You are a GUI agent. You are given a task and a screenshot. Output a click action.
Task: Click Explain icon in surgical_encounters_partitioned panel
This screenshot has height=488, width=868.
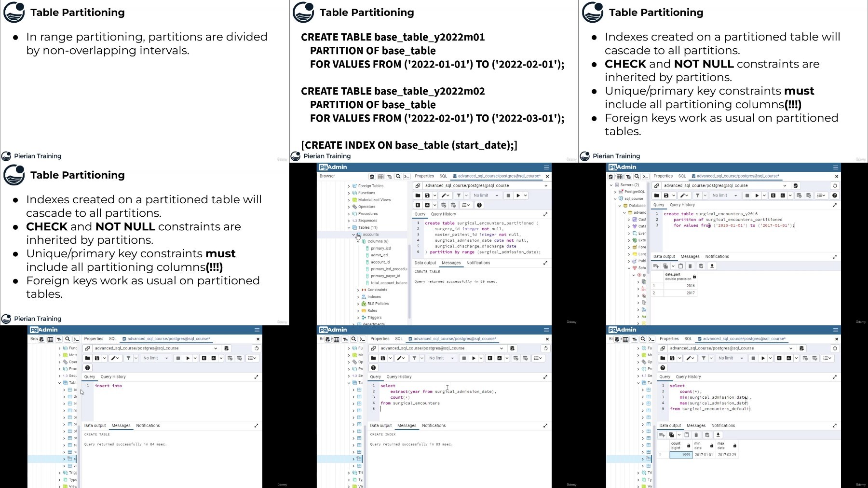pyautogui.click(x=418, y=205)
